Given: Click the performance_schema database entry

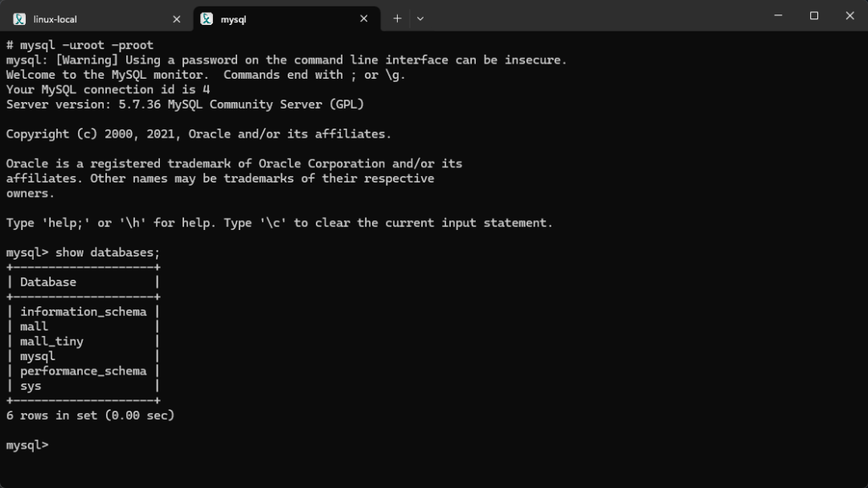Looking at the screenshot, I should tap(83, 371).
